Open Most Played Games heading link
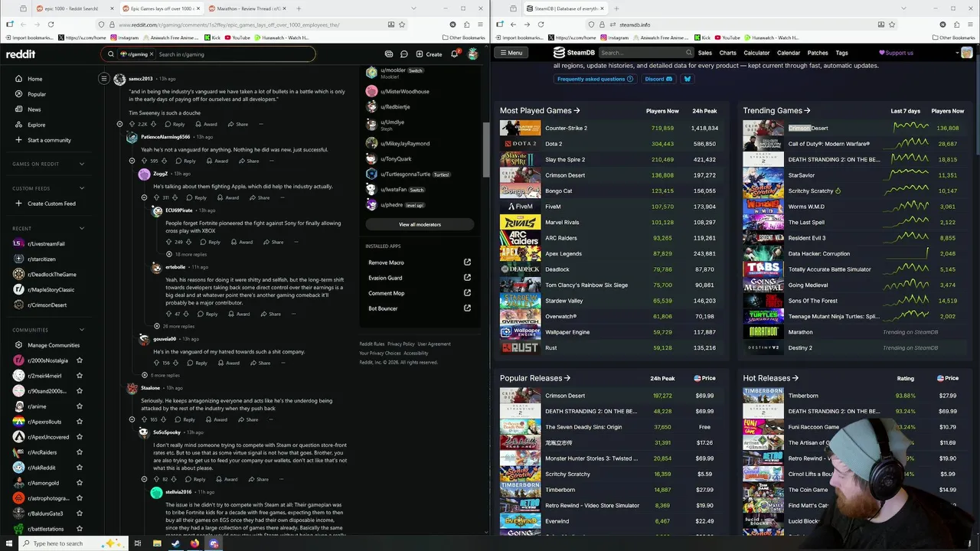This screenshot has width=980, height=551. [540, 110]
